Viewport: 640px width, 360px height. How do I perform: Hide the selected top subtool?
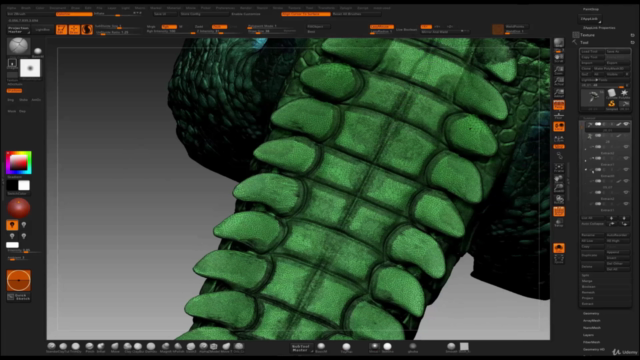pos(626,124)
